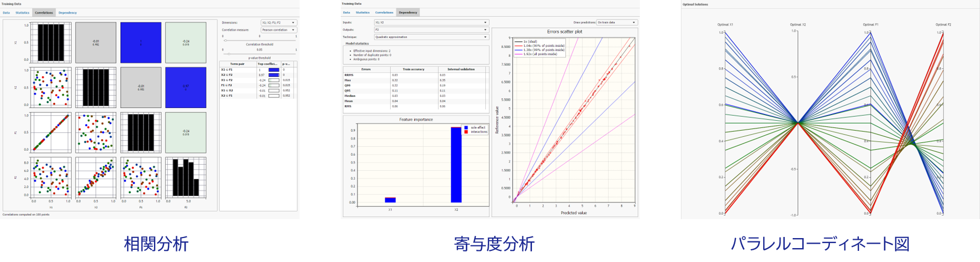Expand the Inputs dropdown showing X1; X2
The image size is (980, 262).
[431, 23]
